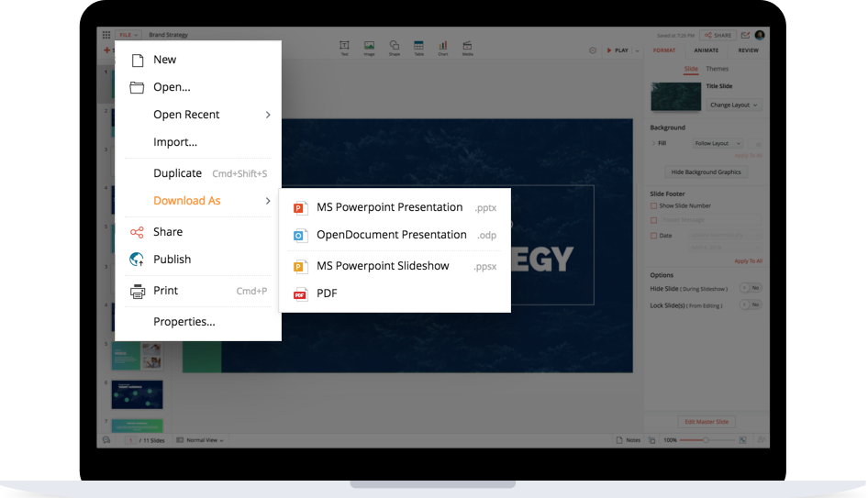
Task: Select the Shape tool in toolbar
Action: click(395, 48)
